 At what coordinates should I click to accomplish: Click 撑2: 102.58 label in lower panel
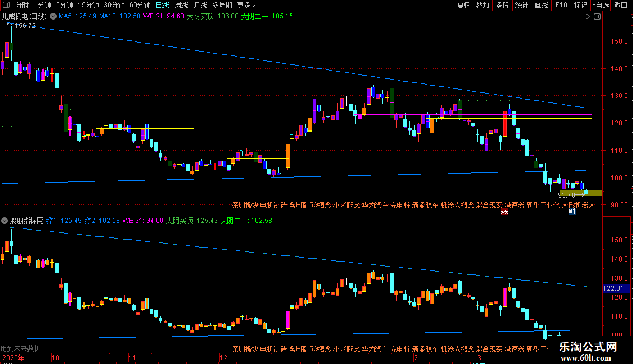point(102,221)
